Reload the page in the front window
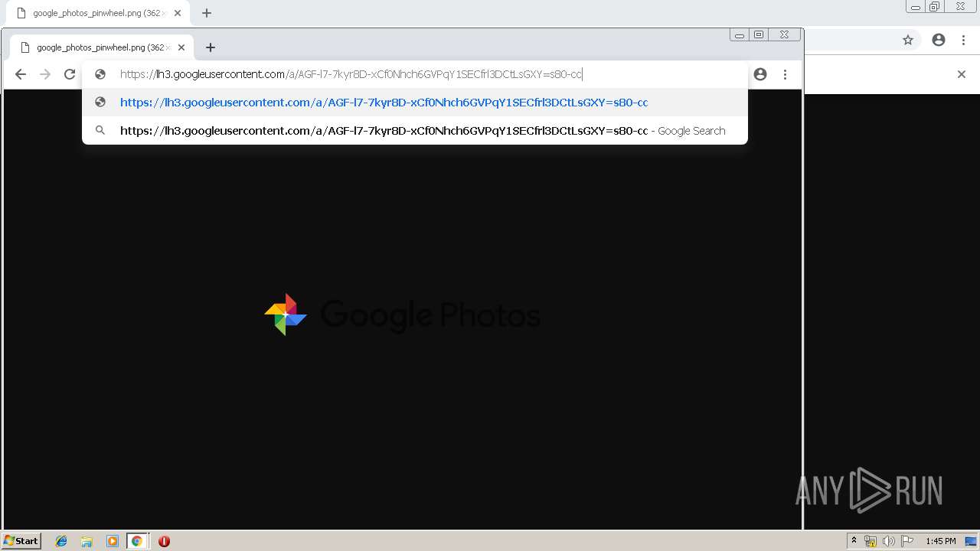The width and height of the screenshot is (980, 551). tap(70, 74)
